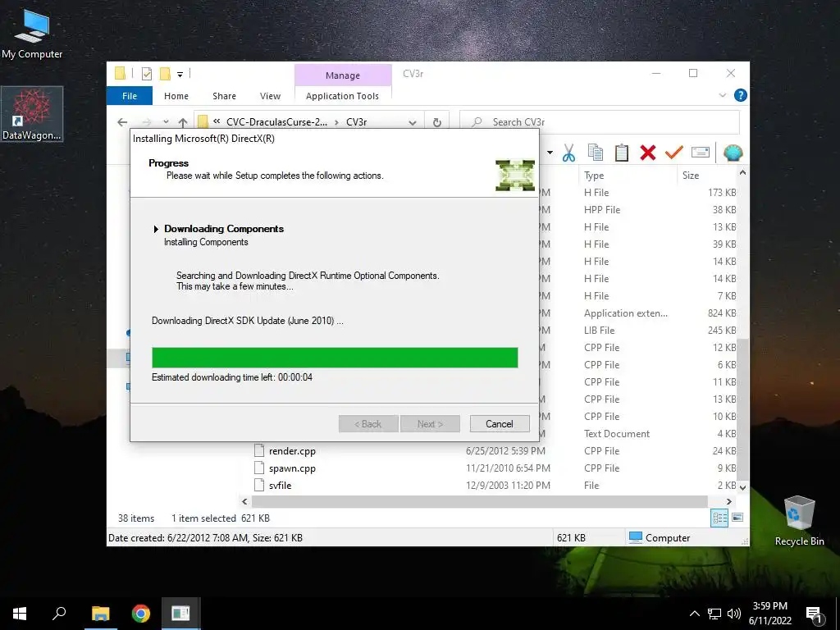Open DataWagon desktop shortcut
Screen dimensions: 840x630
(x=32, y=114)
